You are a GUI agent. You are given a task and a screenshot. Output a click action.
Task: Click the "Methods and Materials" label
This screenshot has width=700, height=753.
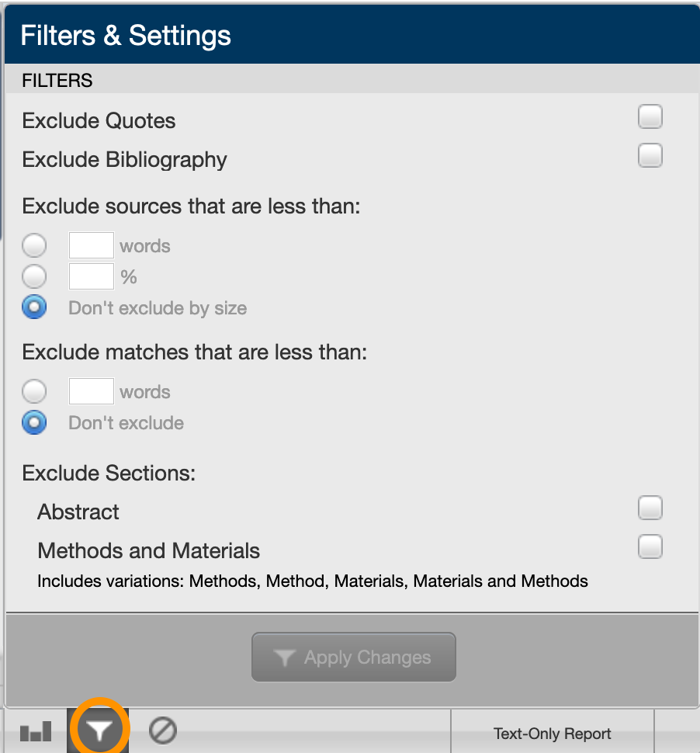(x=148, y=551)
